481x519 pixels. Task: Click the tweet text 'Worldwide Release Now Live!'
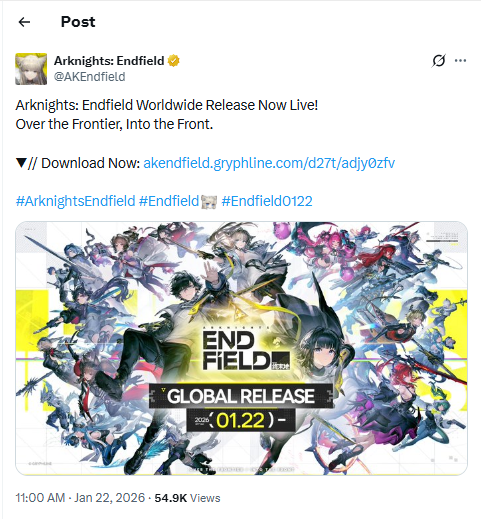click(227, 105)
